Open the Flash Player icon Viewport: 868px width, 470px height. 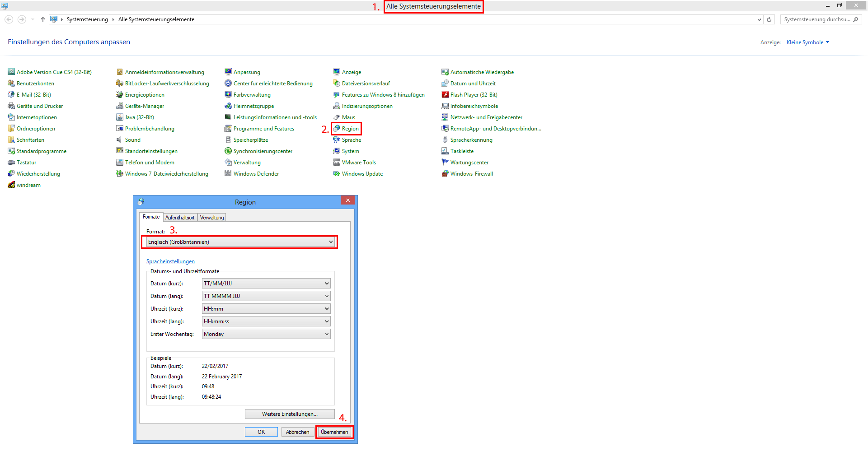tap(445, 95)
